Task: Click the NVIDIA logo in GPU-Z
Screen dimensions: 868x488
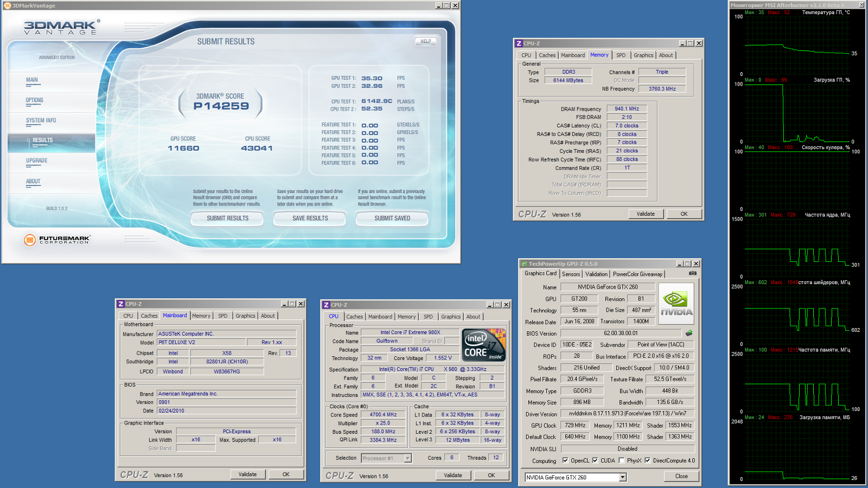Action: pyautogui.click(x=676, y=304)
